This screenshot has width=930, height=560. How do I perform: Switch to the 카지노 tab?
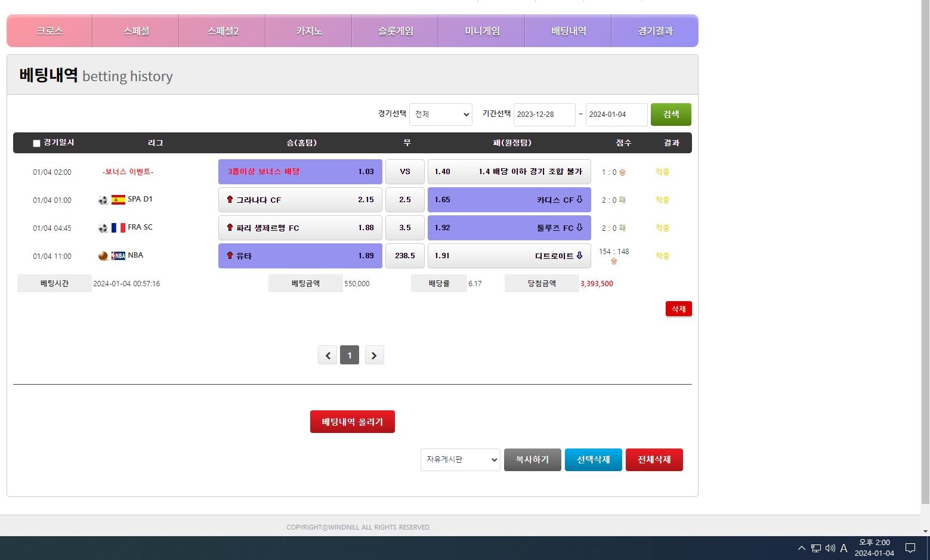coord(308,30)
